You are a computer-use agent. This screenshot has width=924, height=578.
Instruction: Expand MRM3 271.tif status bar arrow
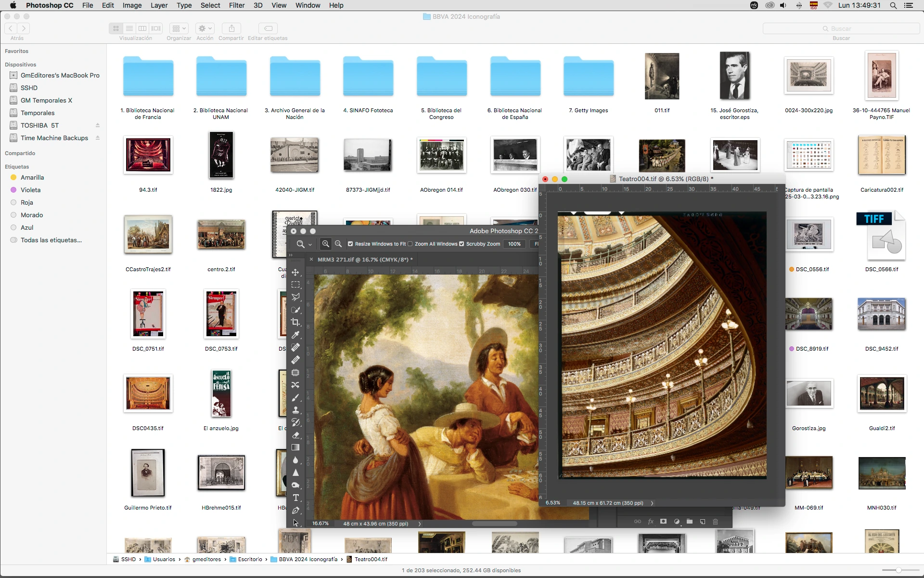pyautogui.click(x=419, y=524)
